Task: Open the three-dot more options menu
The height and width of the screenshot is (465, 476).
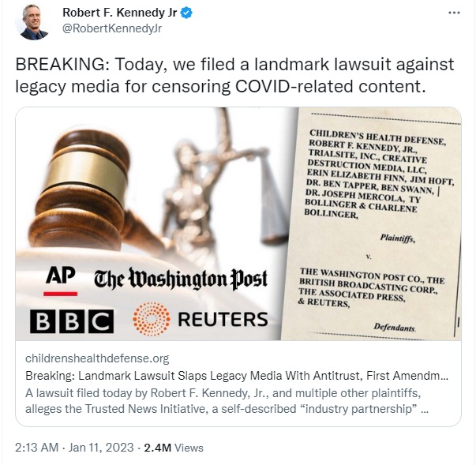Action: [x=454, y=13]
